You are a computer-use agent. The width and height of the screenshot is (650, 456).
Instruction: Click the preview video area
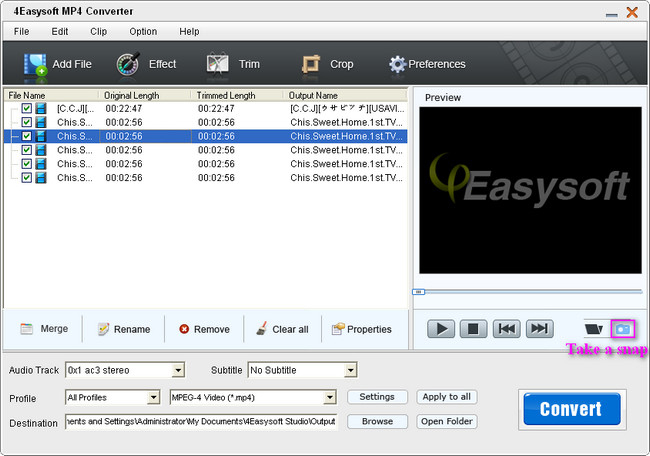pos(530,190)
